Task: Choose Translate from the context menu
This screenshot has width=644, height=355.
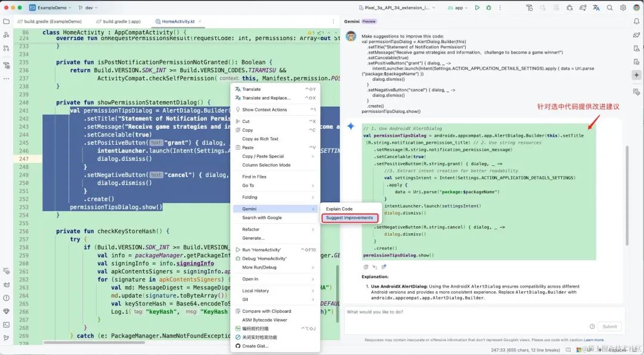Action: (275, 89)
